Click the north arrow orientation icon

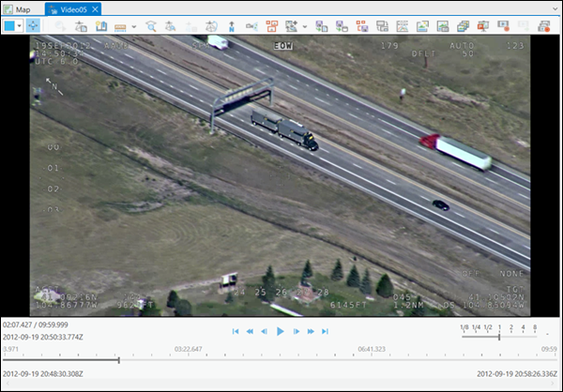pos(232,26)
